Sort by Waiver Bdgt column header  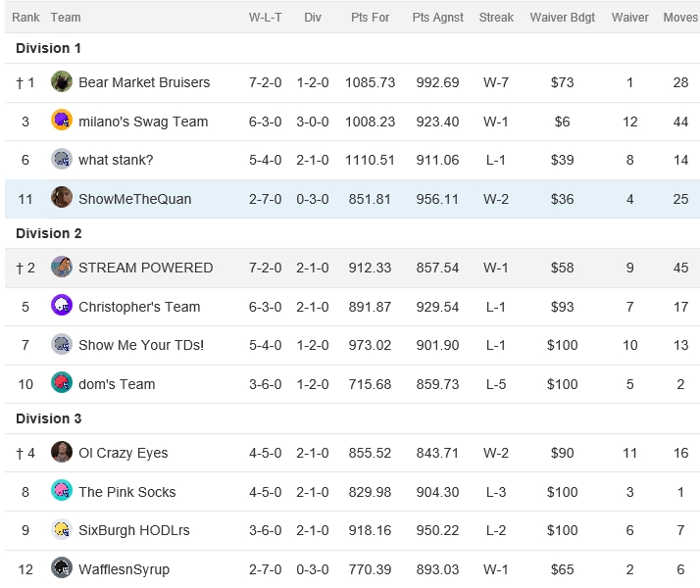pos(563,18)
